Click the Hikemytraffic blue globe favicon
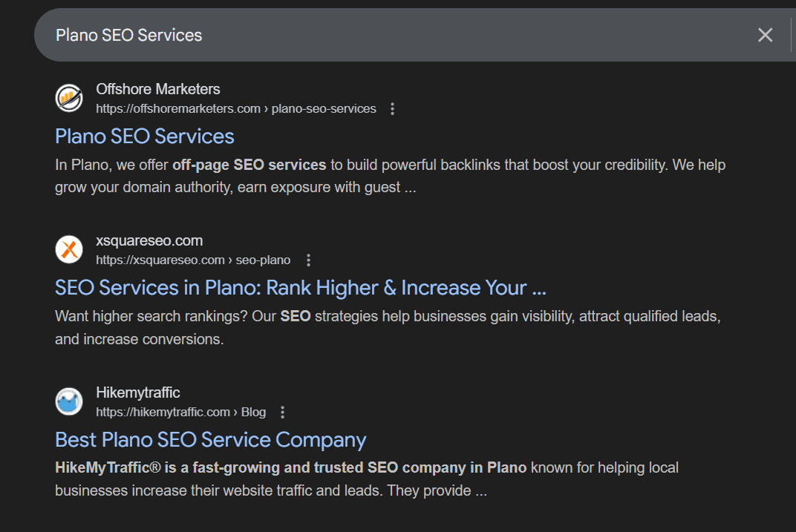The width and height of the screenshot is (796, 532). click(68, 401)
